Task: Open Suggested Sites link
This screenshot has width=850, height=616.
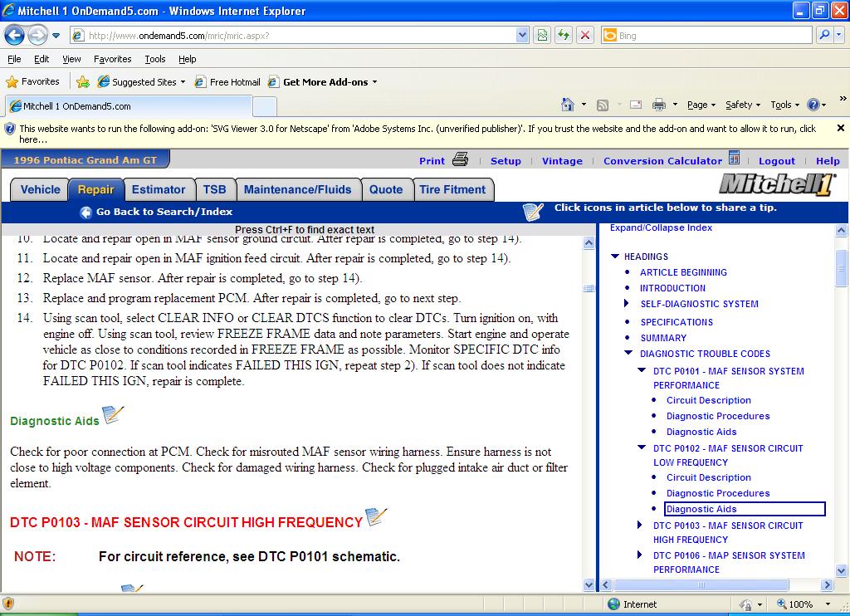Action: pos(141,82)
